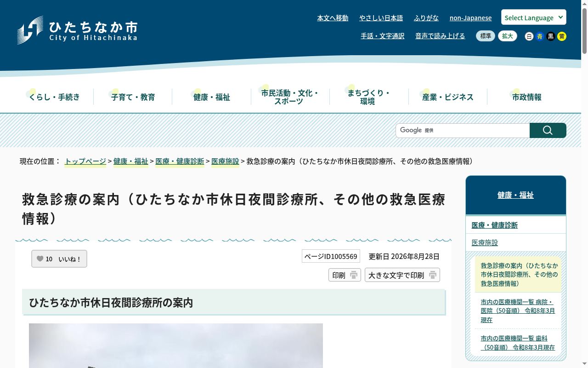Click the heart icon in いいね button
The width and height of the screenshot is (588, 368).
click(40, 259)
